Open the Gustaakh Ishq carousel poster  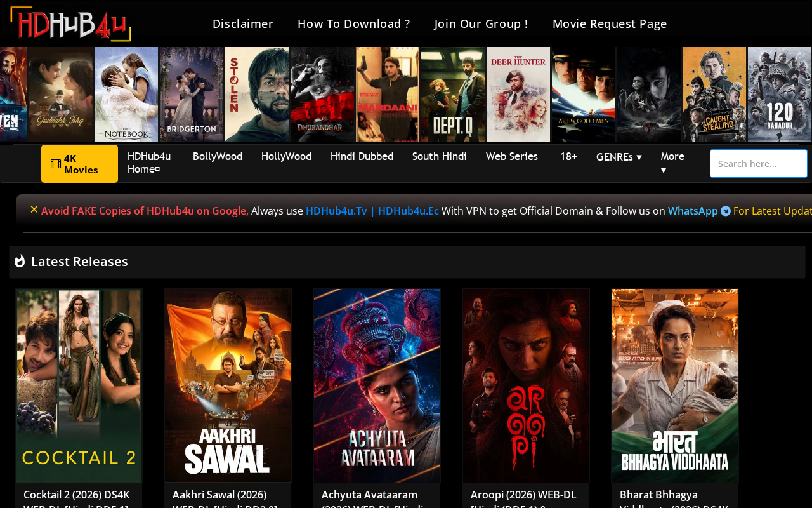pos(61,95)
